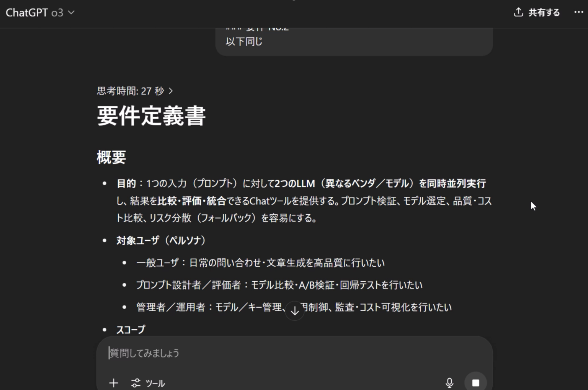Click the ツール text label
The image size is (588, 390).
(155, 383)
